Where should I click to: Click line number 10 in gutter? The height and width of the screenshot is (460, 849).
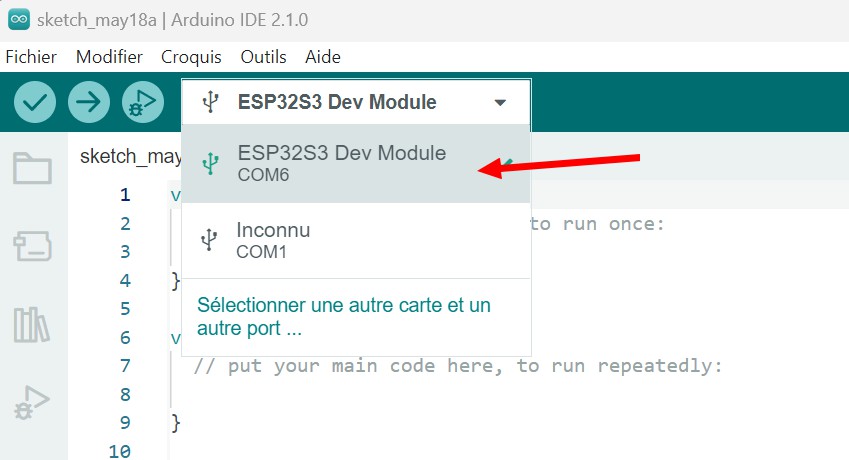120,451
